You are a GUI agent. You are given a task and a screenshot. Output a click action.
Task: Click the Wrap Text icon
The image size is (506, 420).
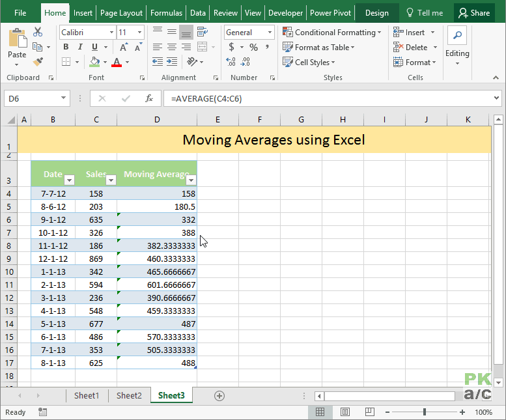(203, 32)
